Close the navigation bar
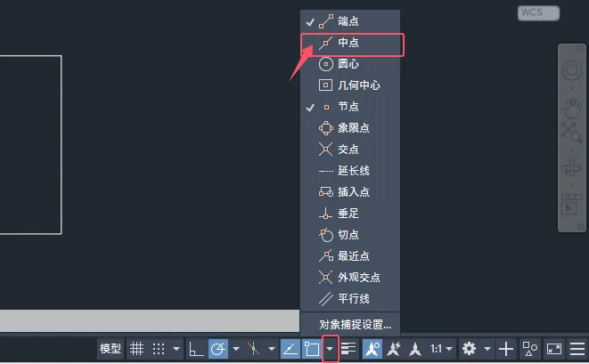The width and height of the screenshot is (589, 364). 581,48
